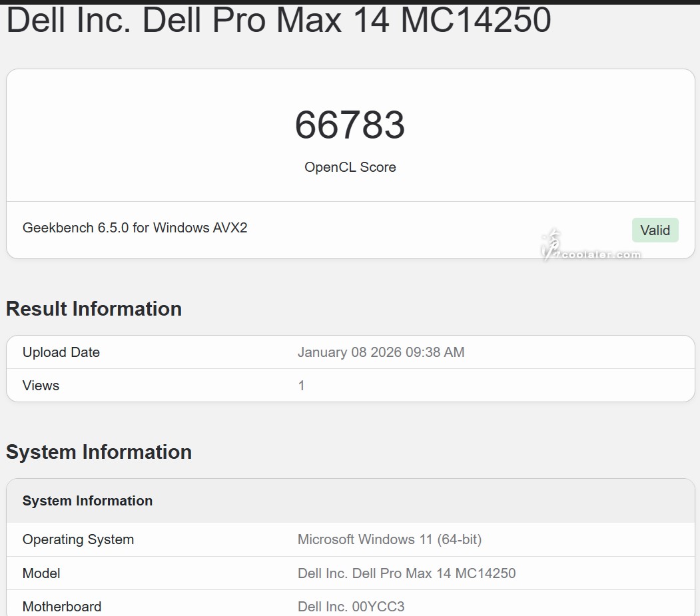Click the Model row label
The width and height of the screenshot is (700, 616).
pyautogui.click(x=41, y=573)
